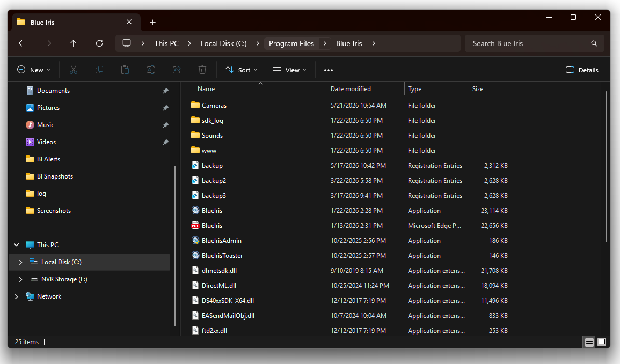Viewport: 620px width, 364px height.
Task: Select the Cameras folder icon
Action: click(x=195, y=106)
